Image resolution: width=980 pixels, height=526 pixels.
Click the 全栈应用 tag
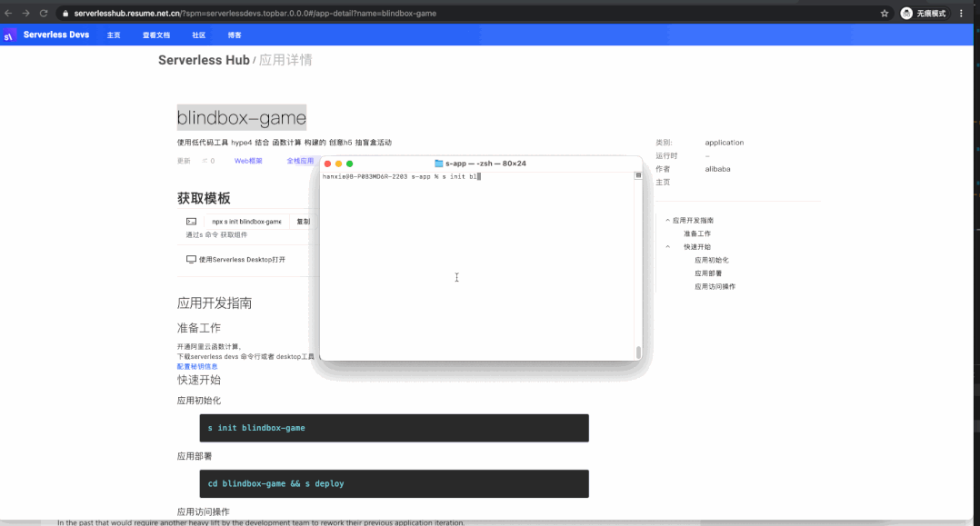point(300,161)
